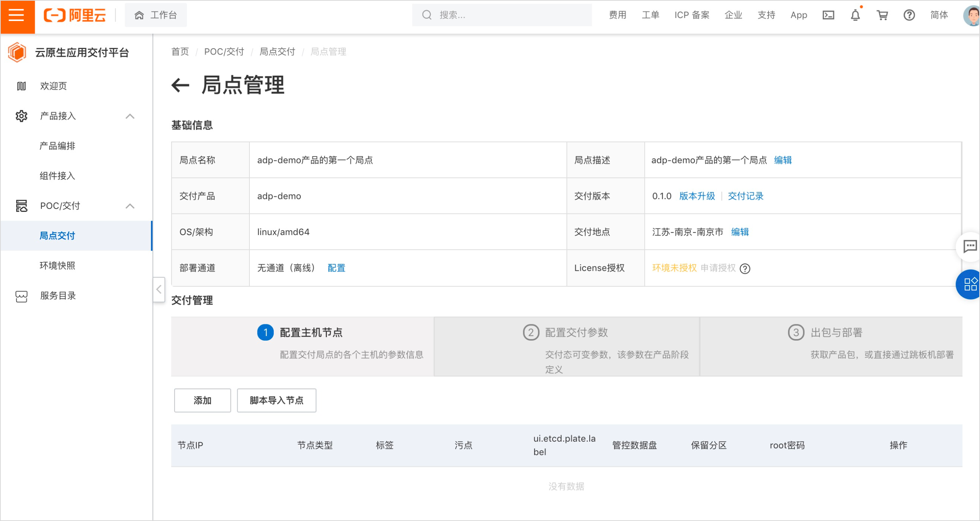Click 环境未授权 license status
The height and width of the screenshot is (521, 980).
(674, 268)
